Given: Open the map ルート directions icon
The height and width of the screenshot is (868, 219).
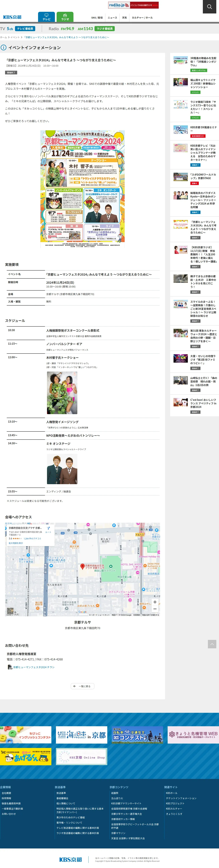Looking at the screenshot, I should [x=48, y=529].
